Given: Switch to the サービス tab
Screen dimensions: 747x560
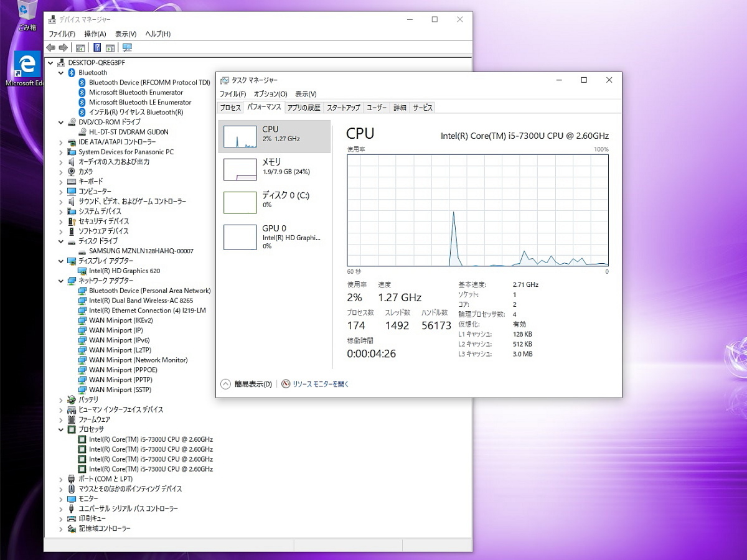Looking at the screenshot, I should 422,108.
